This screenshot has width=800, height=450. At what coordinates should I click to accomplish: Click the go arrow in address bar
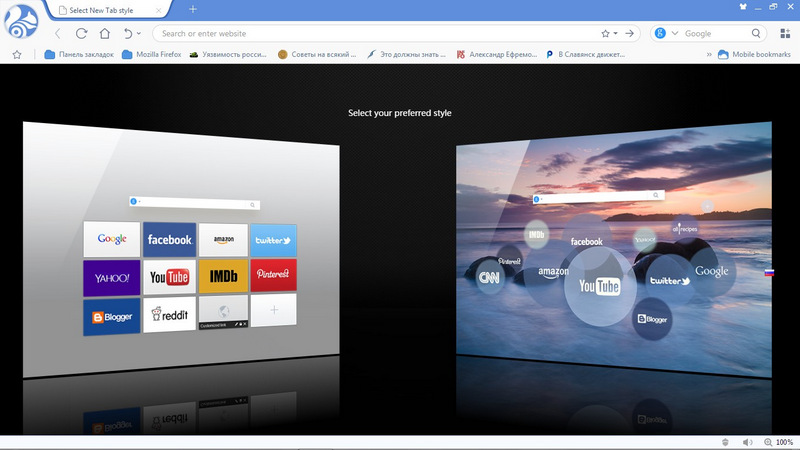point(630,34)
